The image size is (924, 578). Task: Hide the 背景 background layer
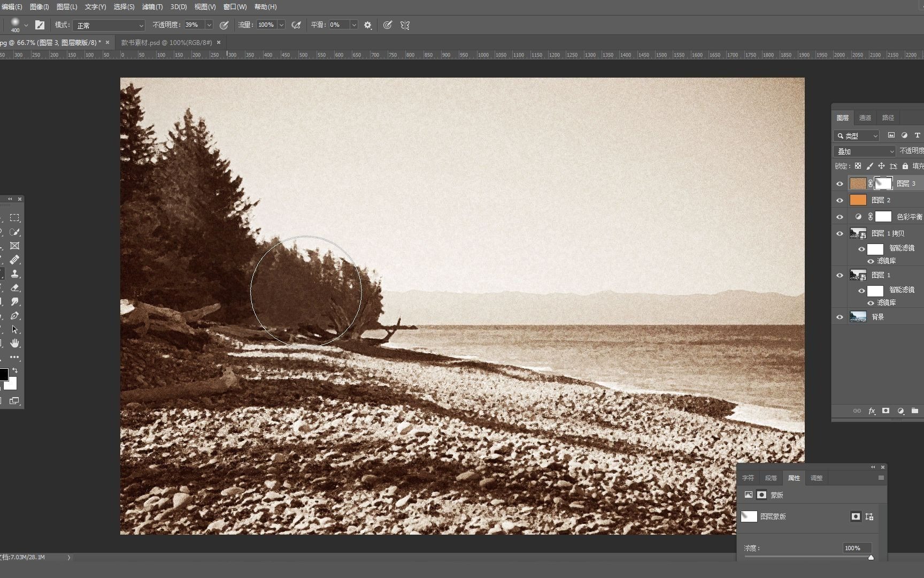point(840,316)
